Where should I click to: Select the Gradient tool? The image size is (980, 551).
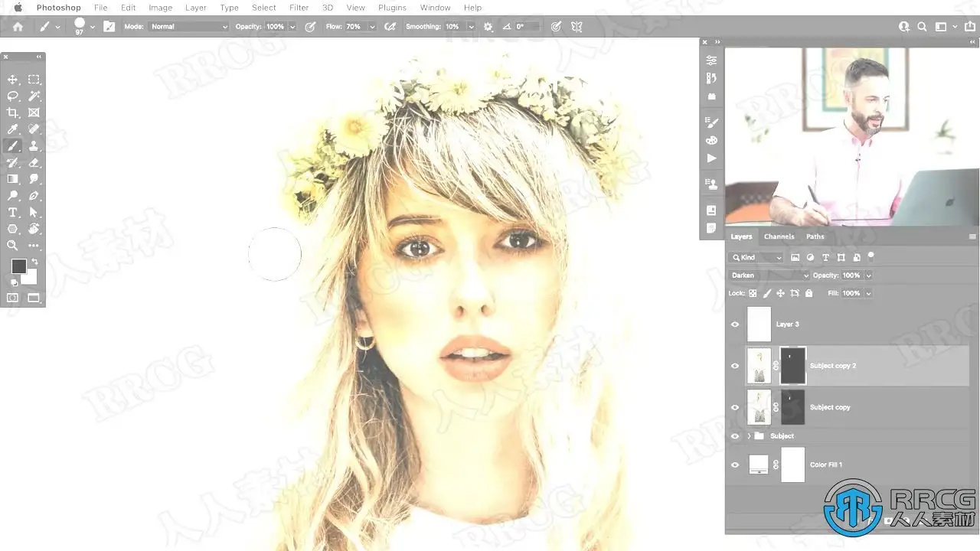tap(13, 179)
